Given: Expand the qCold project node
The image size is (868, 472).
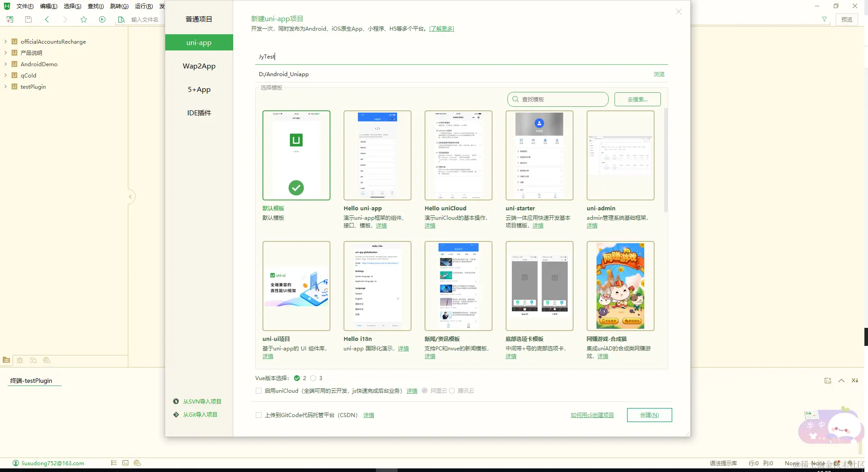Looking at the screenshot, I should tap(5, 75).
